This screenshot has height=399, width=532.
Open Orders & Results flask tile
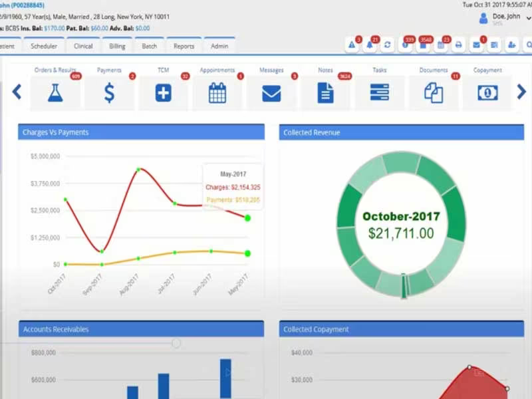(x=55, y=92)
